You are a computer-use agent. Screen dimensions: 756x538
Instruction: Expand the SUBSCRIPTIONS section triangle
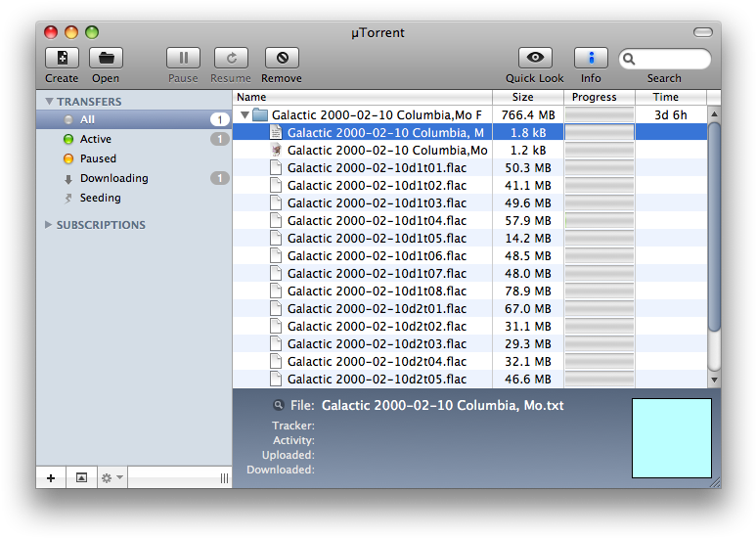coord(48,225)
